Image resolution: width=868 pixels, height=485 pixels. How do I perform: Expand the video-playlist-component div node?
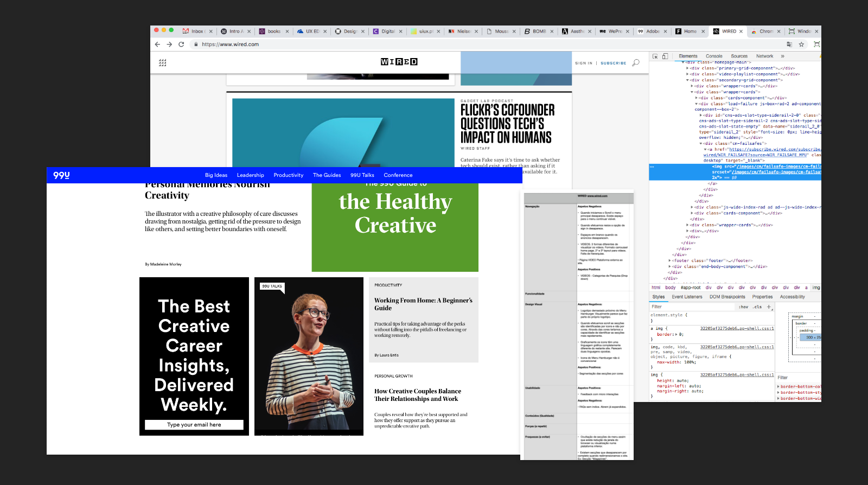[x=687, y=74]
